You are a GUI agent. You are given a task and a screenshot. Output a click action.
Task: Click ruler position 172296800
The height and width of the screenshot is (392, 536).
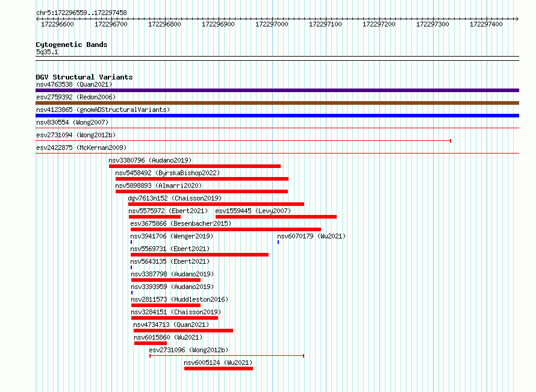[x=164, y=24]
